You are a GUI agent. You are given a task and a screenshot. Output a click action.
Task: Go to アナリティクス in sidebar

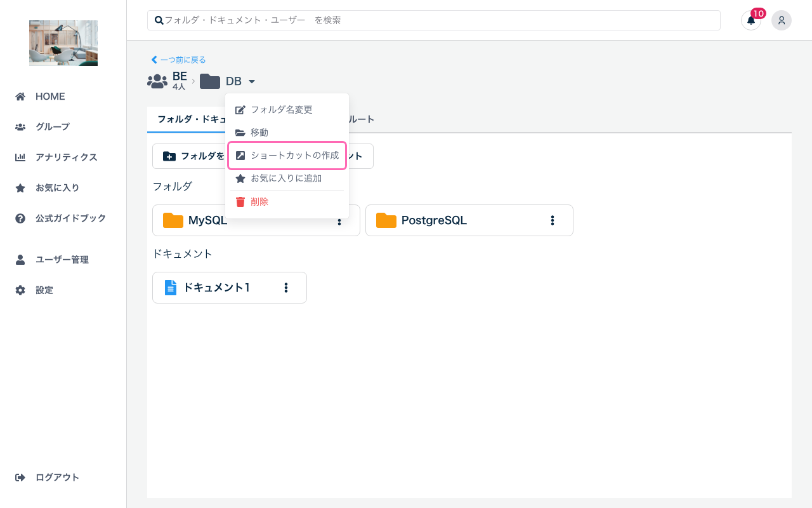point(66,157)
